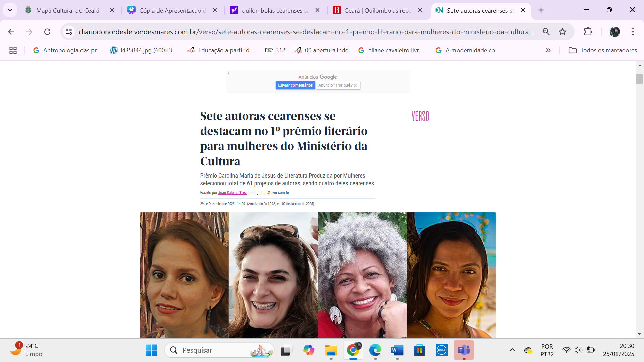Screen dimensions: 644x362
Task: Bookmark this page with the star icon
Action: [x=562, y=32]
